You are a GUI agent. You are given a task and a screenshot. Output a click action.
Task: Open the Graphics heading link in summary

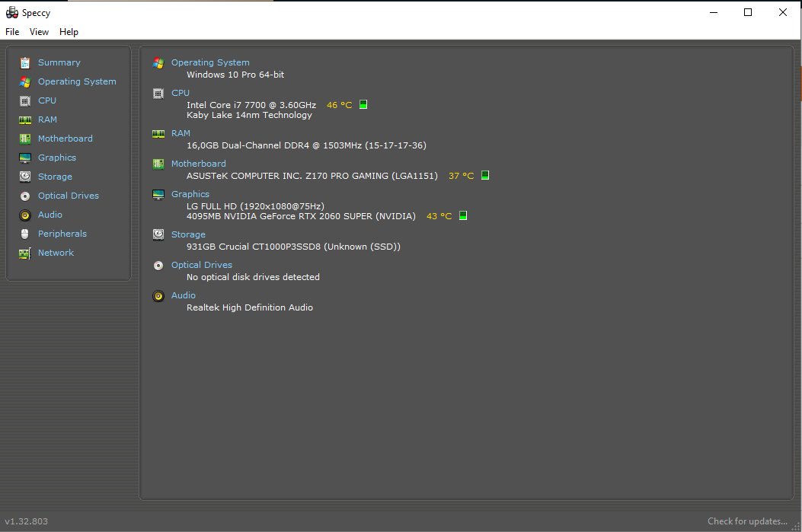190,194
